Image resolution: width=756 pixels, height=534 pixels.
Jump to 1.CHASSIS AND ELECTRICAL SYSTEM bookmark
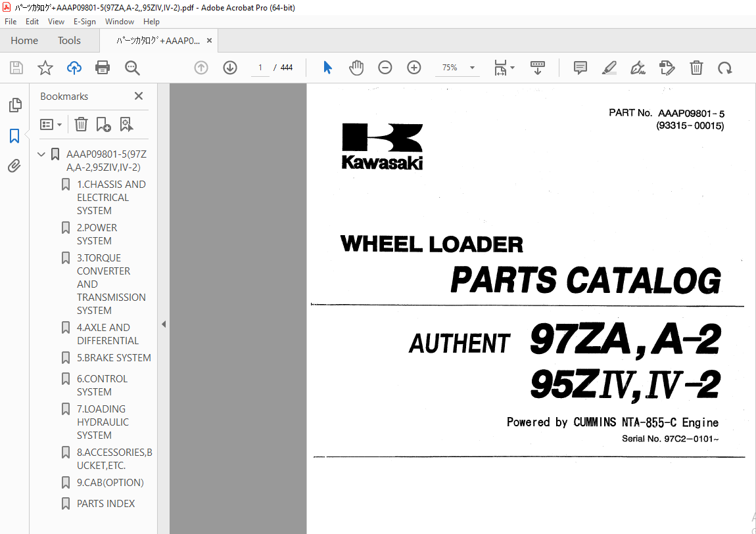(111, 198)
